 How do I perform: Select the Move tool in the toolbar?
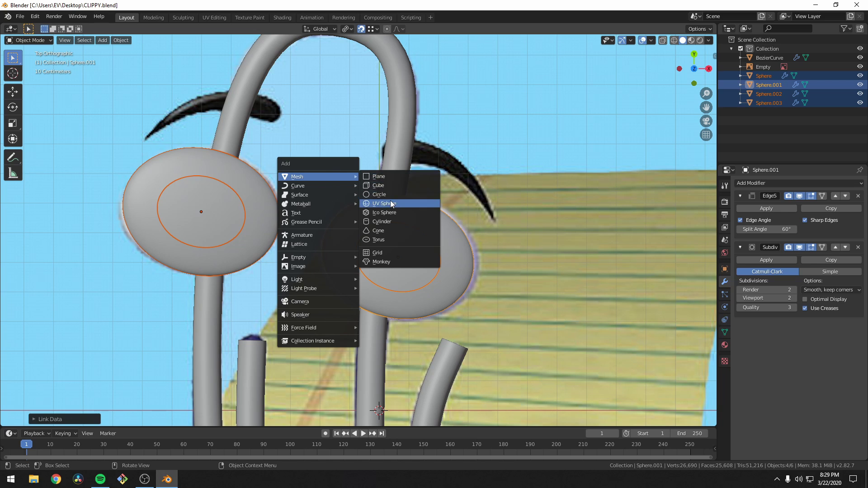pos(13,91)
